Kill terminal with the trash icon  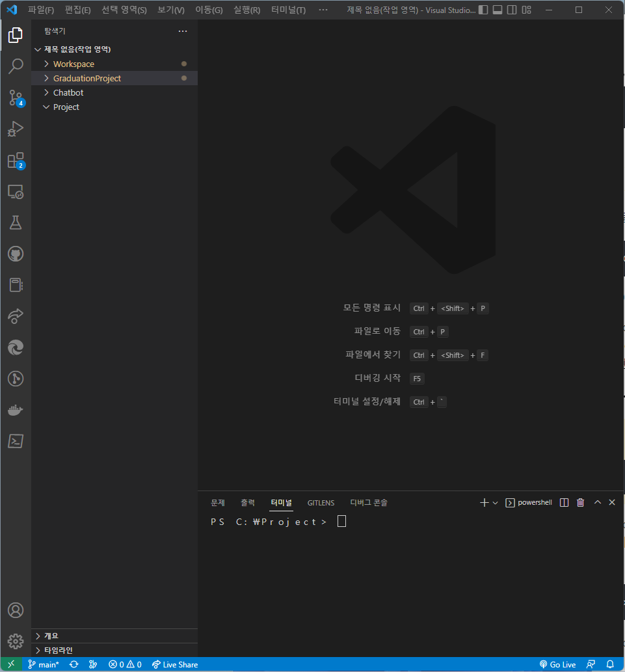click(580, 502)
